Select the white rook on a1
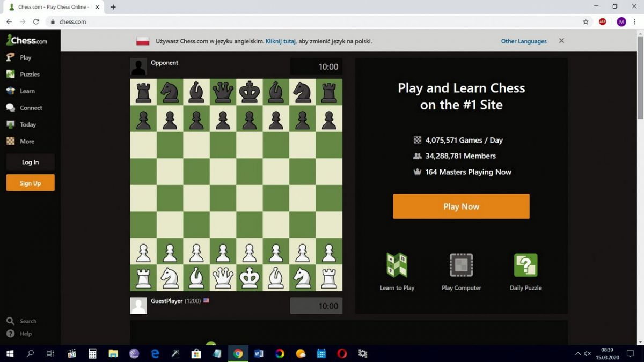Image resolution: width=644 pixels, height=362 pixels. click(143, 278)
